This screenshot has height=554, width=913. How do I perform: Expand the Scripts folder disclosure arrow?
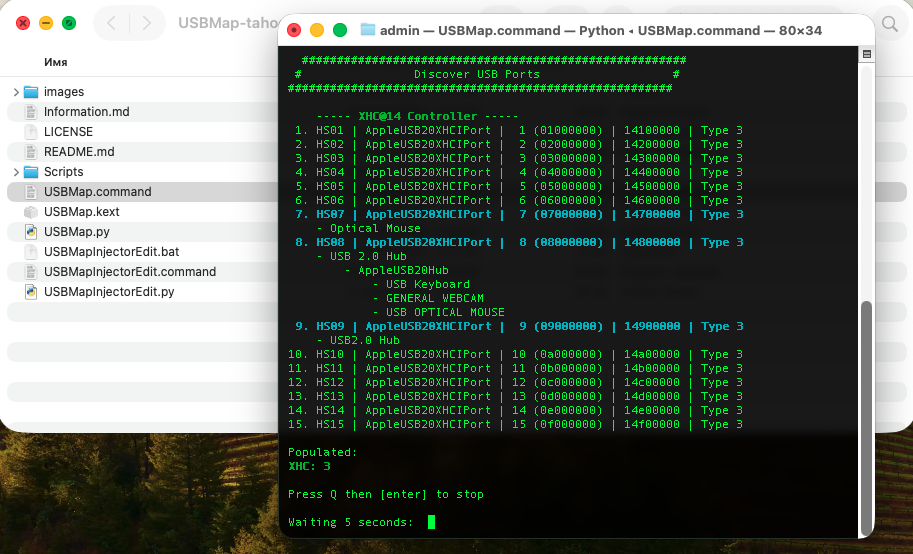click(x=16, y=172)
